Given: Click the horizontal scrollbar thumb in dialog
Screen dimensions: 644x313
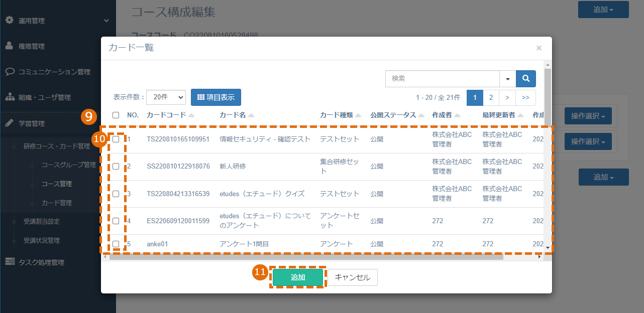Looking at the screenshot, I should 306,257.
